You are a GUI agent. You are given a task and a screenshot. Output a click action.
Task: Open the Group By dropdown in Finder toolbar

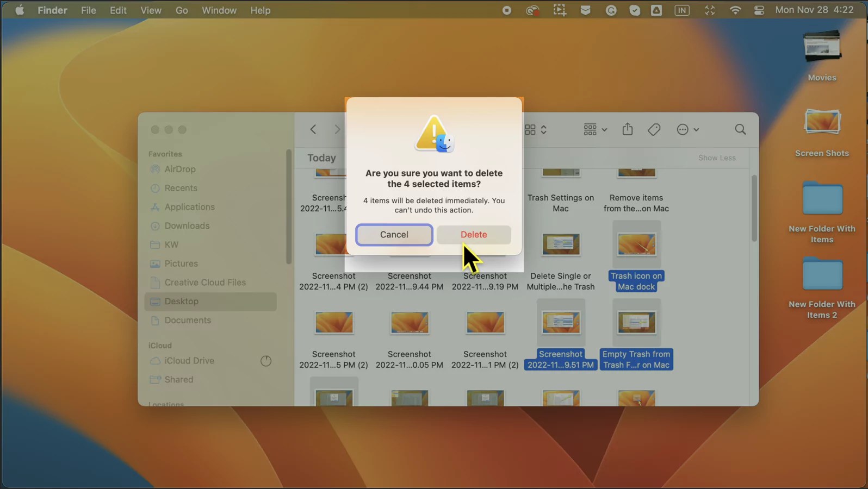coord(595,129)
